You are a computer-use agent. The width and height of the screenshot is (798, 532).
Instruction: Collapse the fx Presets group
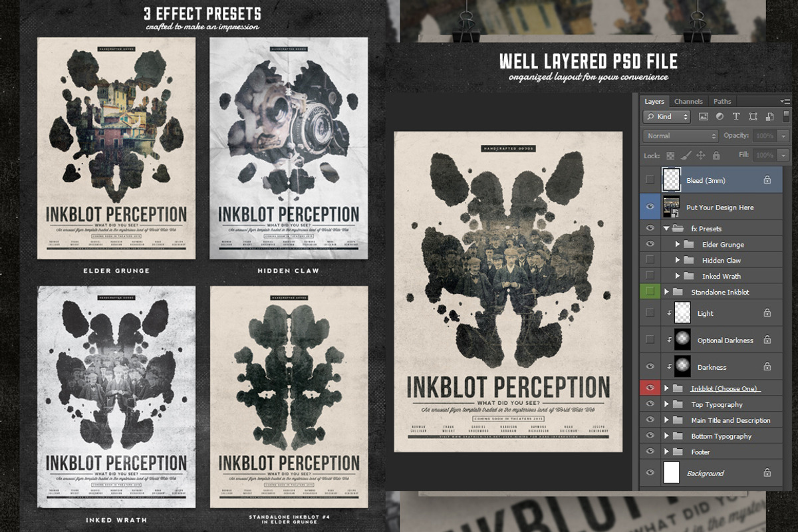667,228
